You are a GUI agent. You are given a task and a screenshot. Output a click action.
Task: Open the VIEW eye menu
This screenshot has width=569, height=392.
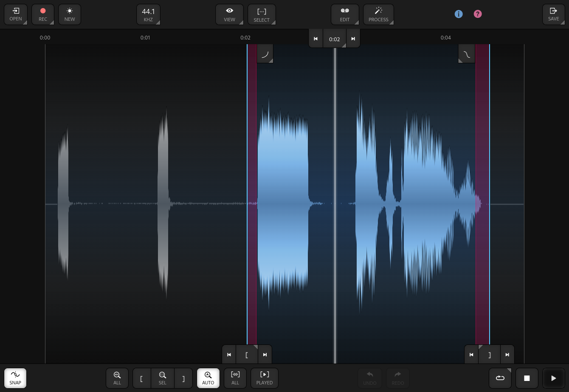point(230,14)
